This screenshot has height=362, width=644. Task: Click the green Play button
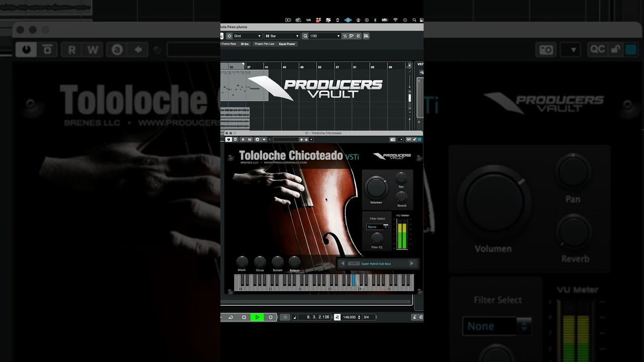coord(257,317)
